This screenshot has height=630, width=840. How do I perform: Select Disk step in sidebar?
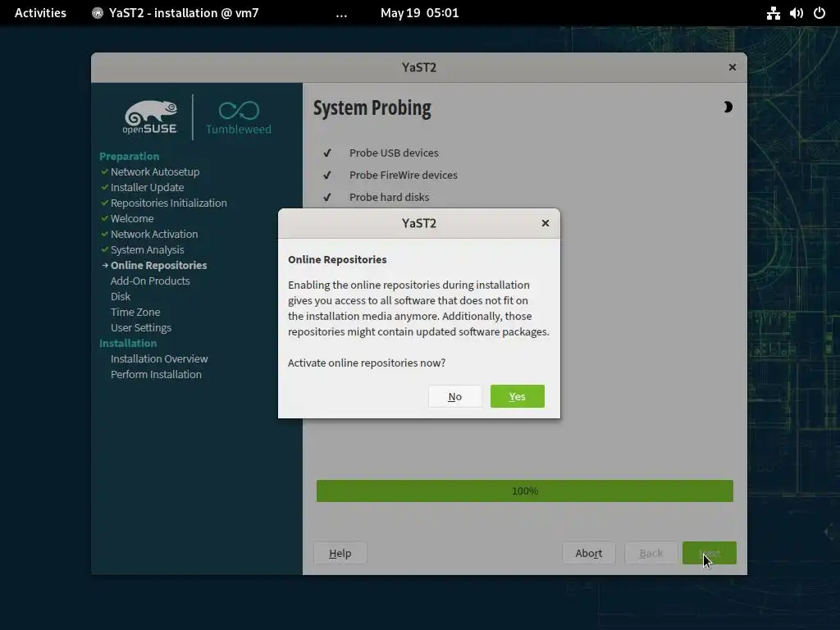point(121,296)
